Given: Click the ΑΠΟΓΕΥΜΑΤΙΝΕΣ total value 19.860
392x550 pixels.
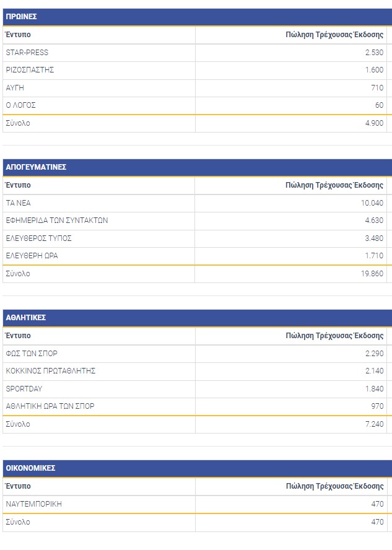Looking at the screenshot, I should pos(370,274).
